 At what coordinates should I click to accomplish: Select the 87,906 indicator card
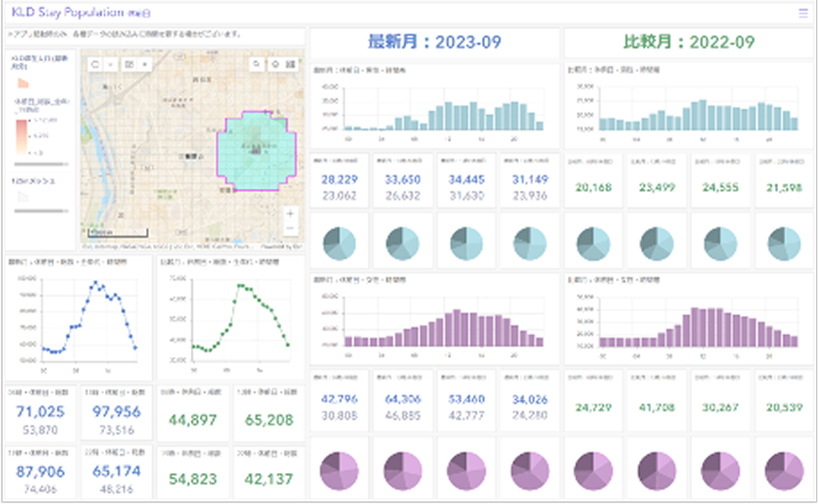tap(41, 472)
